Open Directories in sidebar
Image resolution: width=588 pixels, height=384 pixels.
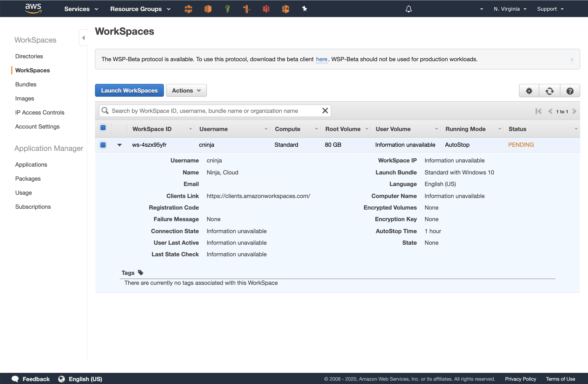click(29, 56)
